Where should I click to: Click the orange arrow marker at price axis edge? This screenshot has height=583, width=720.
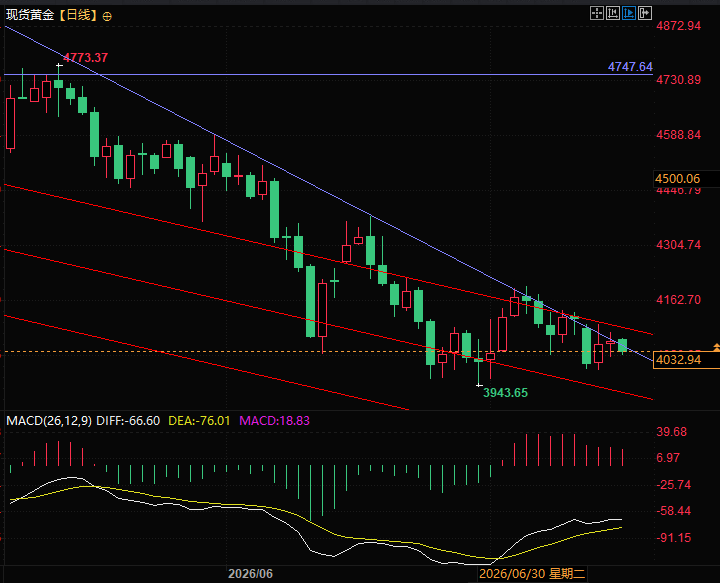click(x=716, y=347)
